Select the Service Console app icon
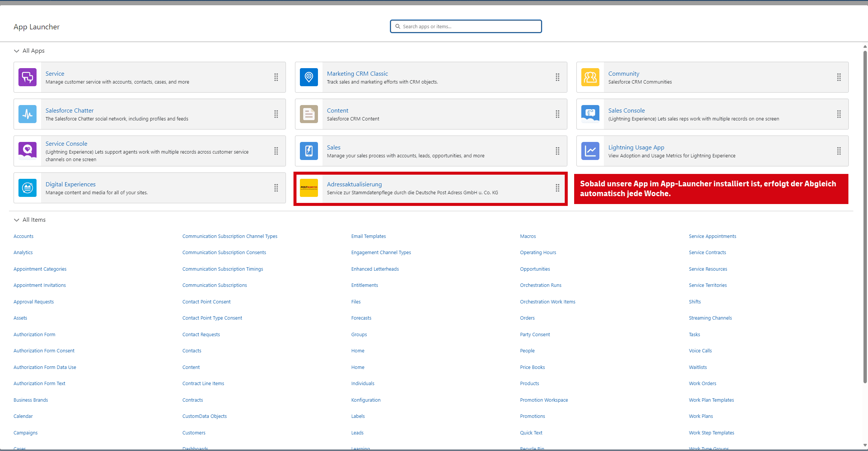This screenshot has height=451, width=868. click(x=28, y=151)
